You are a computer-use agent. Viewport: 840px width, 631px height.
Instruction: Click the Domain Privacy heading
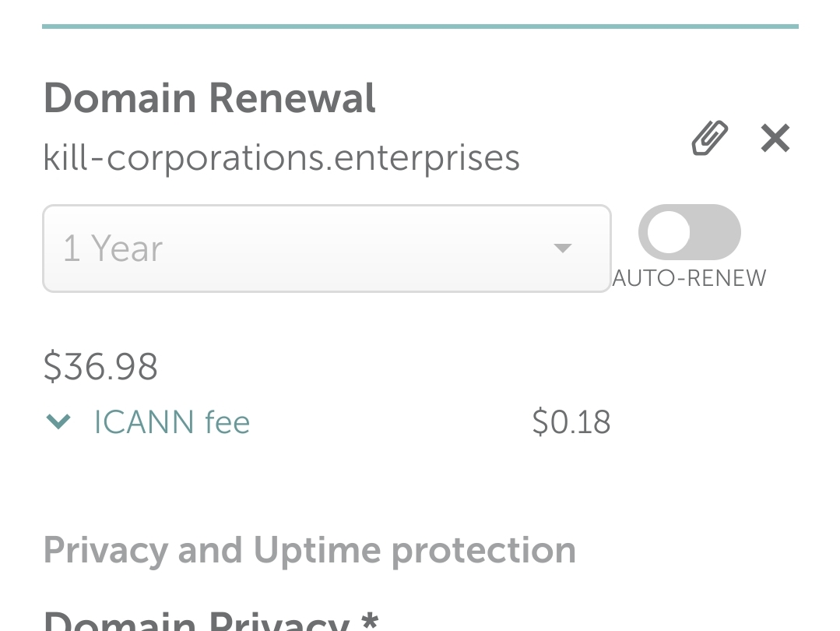pos(195,621)
